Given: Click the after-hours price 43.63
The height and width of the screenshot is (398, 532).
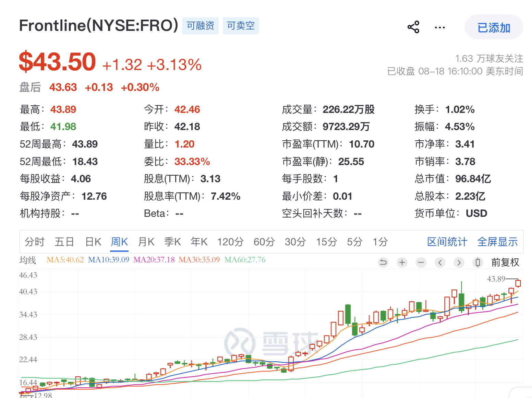Looking at the screenshot, I should click(63, 87).
